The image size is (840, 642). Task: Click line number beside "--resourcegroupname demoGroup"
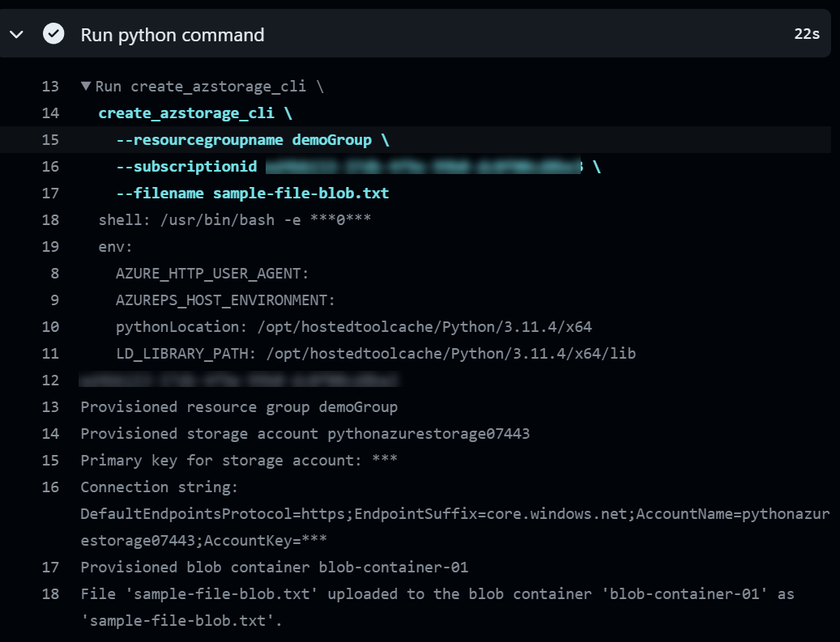tap(50, 139)
